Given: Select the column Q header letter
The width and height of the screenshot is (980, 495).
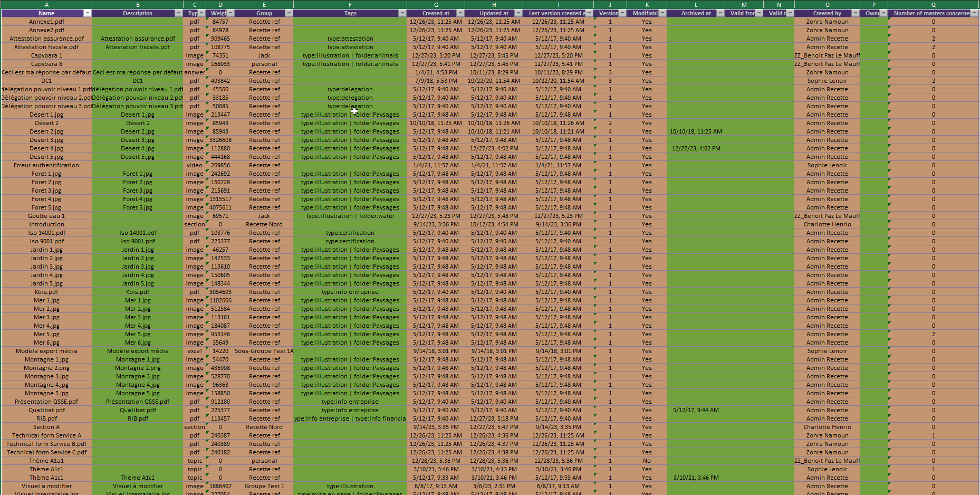Looking at the screenshot, I should (x=933, y=5).
